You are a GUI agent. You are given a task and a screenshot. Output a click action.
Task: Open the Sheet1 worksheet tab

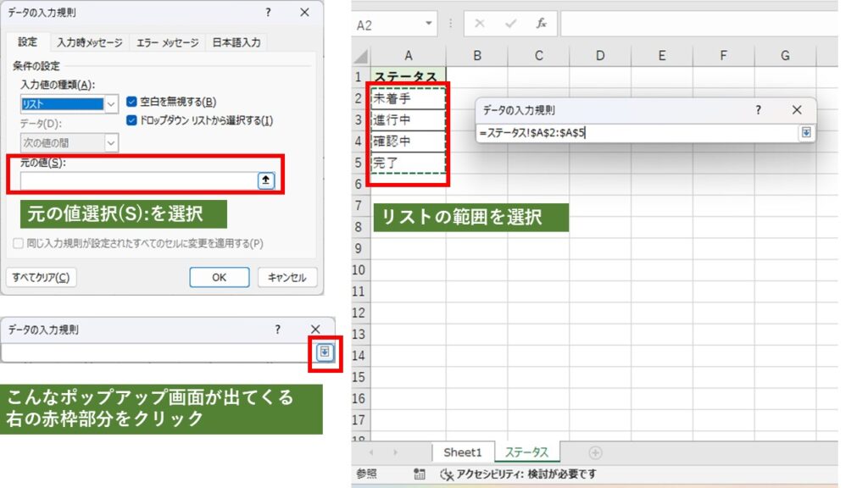click(462, 453)
